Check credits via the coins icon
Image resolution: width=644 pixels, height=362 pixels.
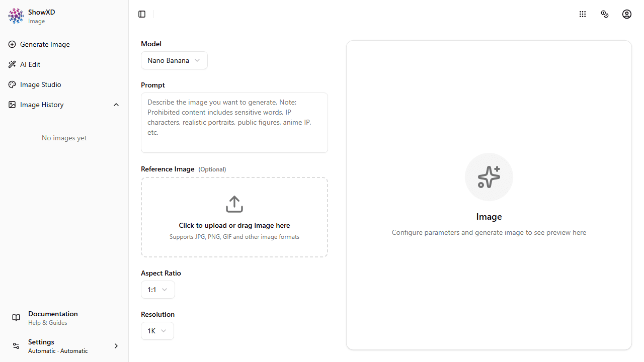605,14
